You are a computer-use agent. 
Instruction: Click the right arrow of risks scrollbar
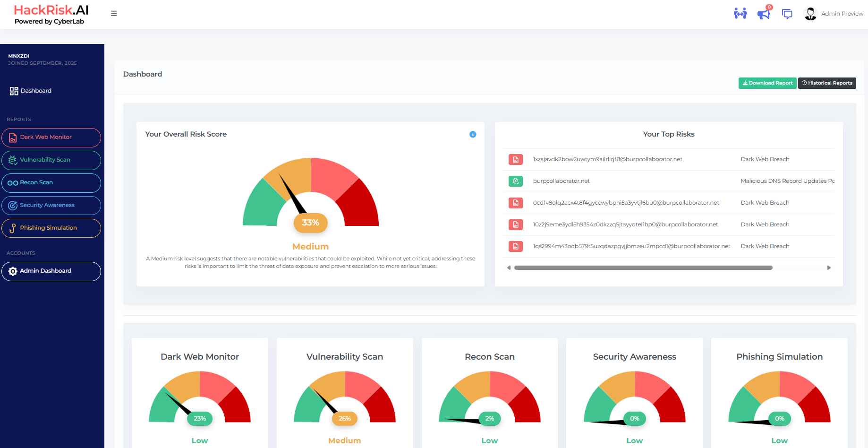click(829, 267)
